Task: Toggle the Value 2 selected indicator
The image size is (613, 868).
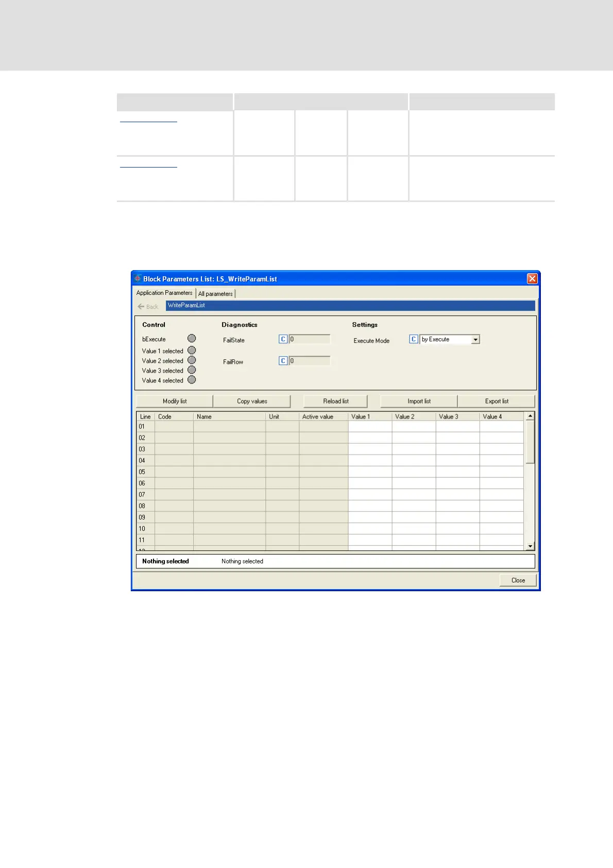Action: tap(192, 360)
